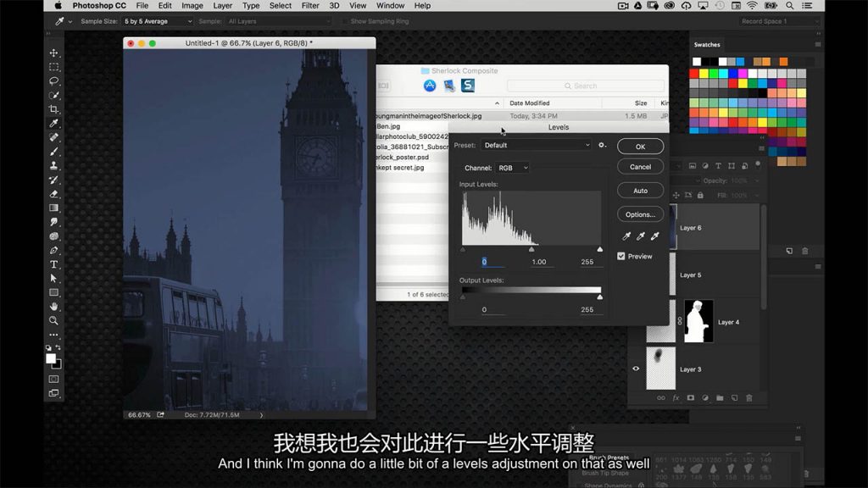
Task: Click the add layer mask icon
Action: [690, 398]
